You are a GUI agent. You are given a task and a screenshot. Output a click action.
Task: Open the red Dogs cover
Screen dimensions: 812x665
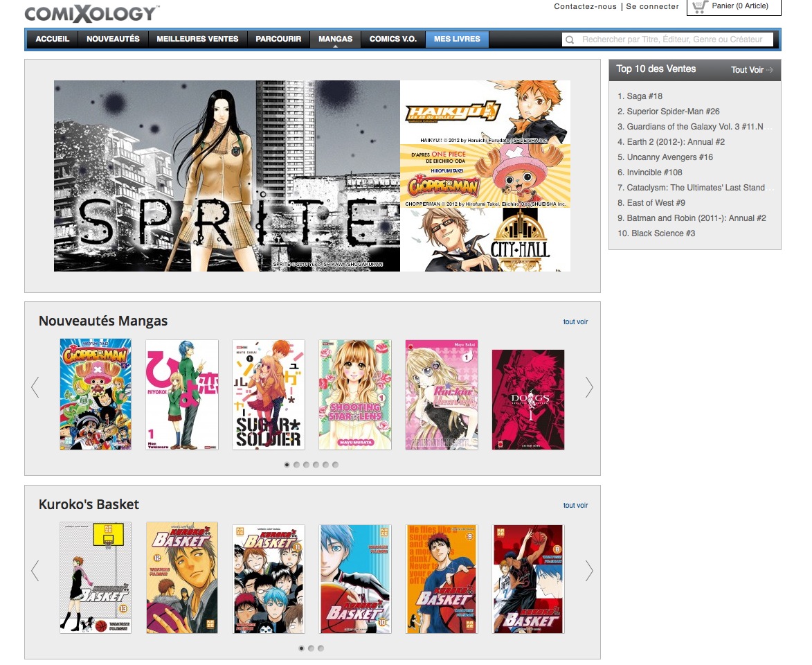[528, 400]
